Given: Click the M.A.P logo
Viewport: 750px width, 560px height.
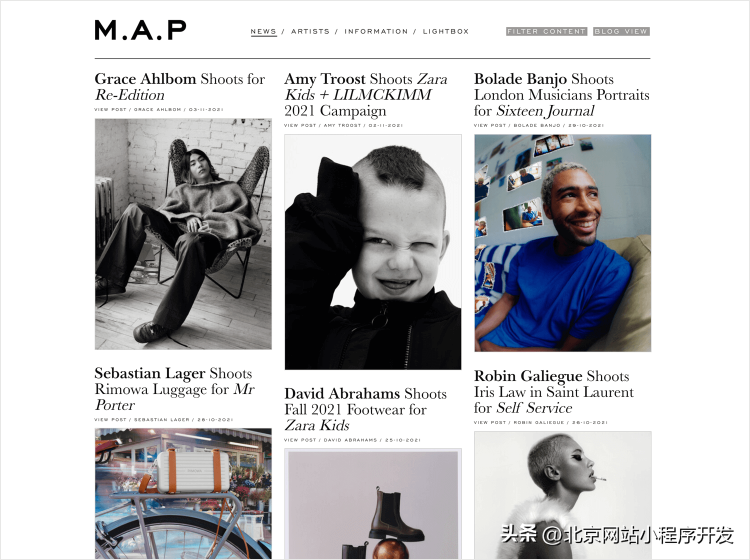Looking at the screenshot, I should (140, 30).
